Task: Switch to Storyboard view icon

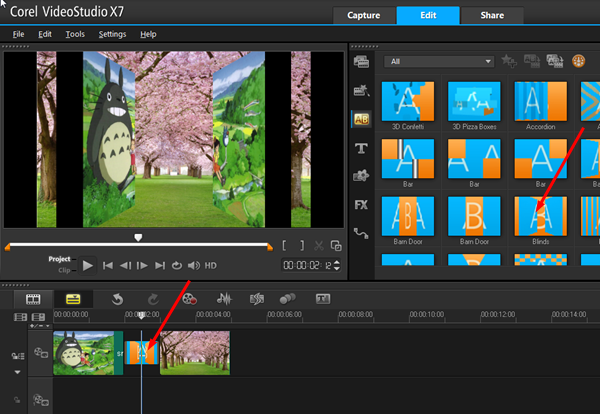Action: click(33, 299)
